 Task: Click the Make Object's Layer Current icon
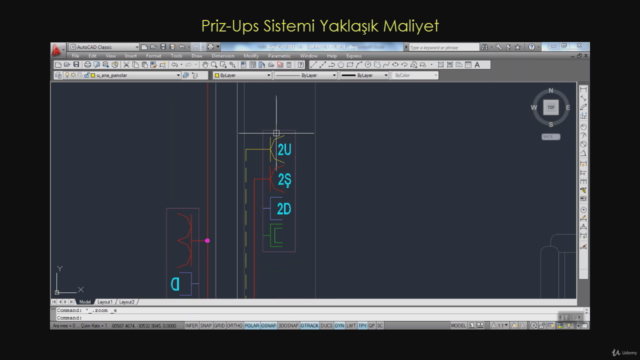pos(186,76)
